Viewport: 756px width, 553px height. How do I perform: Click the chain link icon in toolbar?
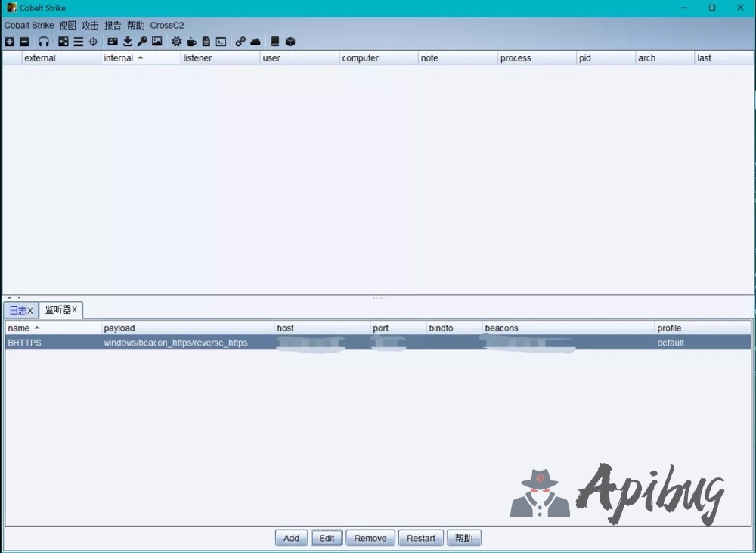(x=240, y=42)
